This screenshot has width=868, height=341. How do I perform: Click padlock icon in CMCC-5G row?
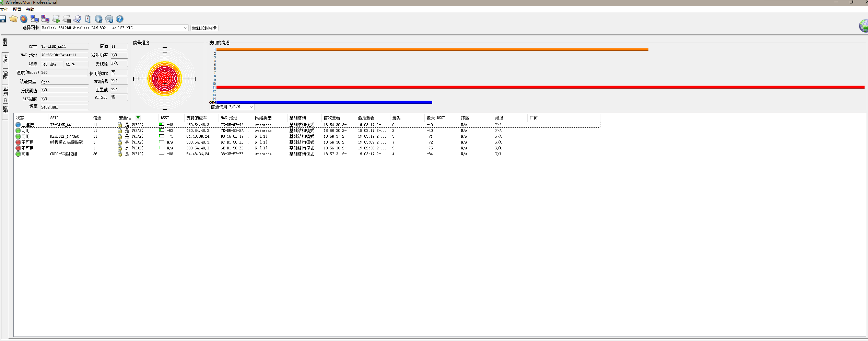[120, 154]
